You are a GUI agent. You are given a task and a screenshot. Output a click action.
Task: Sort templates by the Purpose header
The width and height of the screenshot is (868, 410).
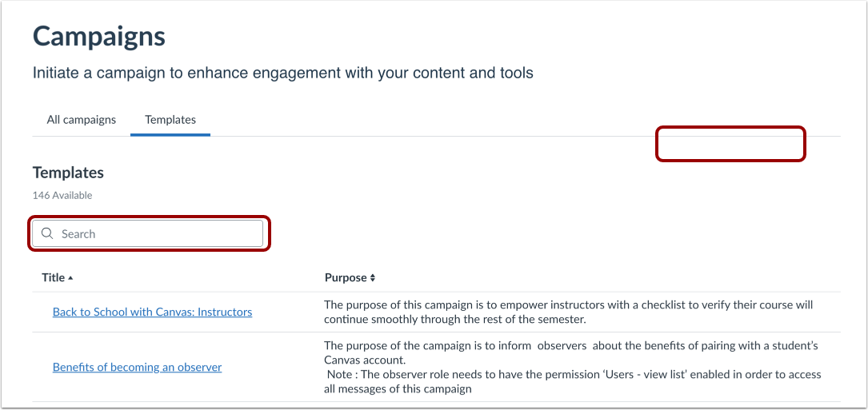tap(345, 278)
